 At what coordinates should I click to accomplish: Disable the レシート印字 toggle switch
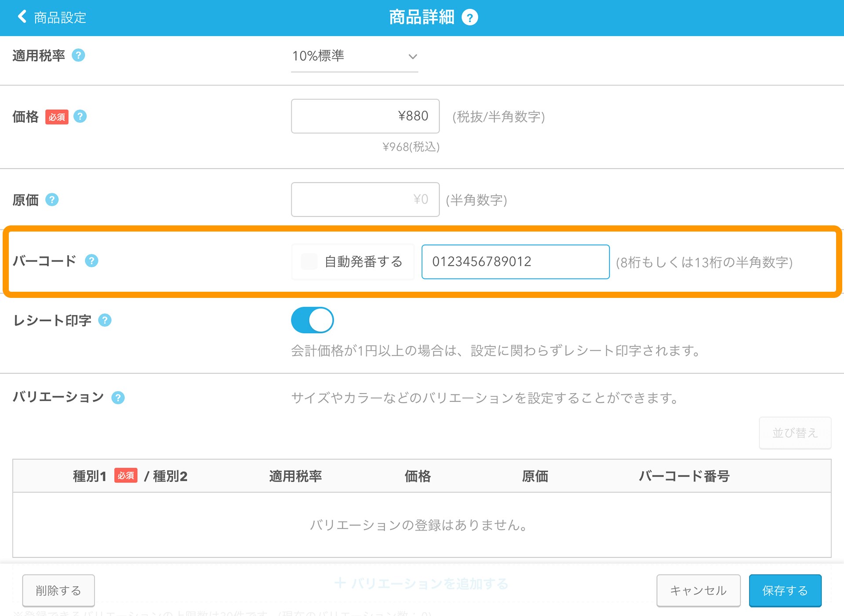pos(312,320)
